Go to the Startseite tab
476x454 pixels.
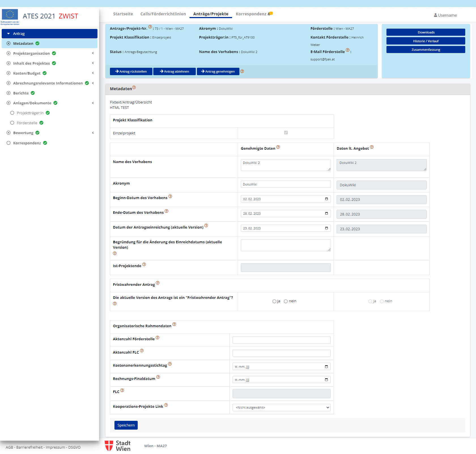123,14
